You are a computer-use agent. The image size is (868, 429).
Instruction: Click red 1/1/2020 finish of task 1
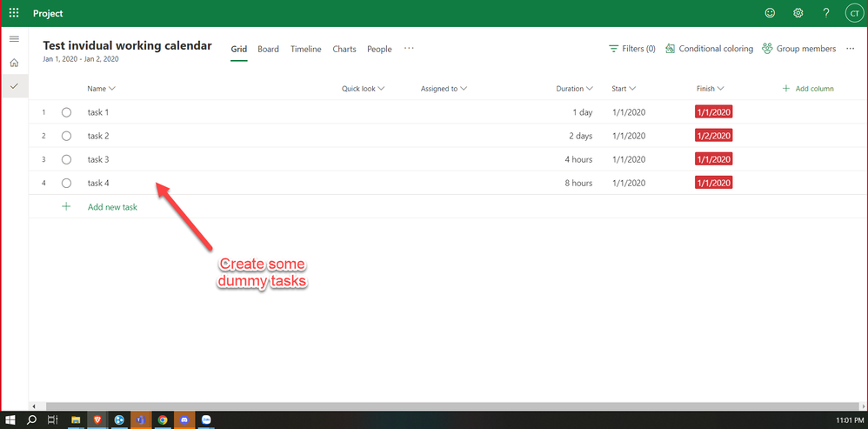tap(713, 112)
